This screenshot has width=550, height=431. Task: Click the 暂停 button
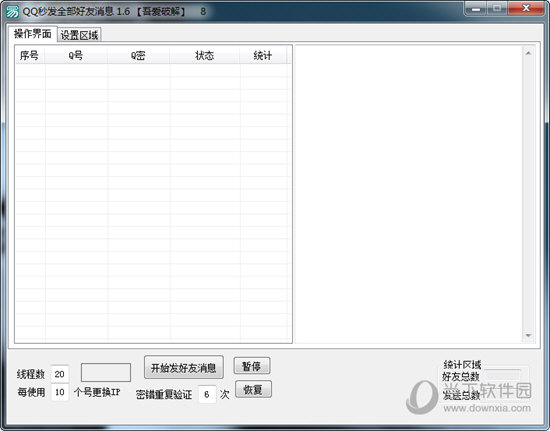pos(252,366)
